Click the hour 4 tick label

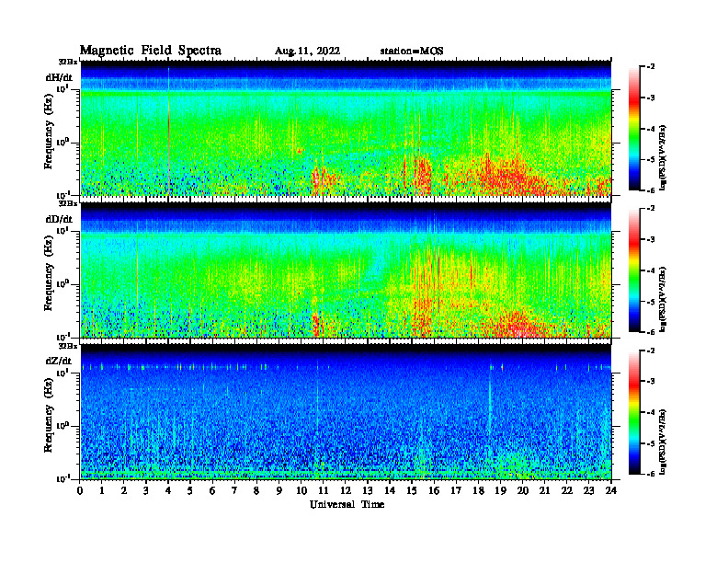pyautogui.click(x=168, y=491)
